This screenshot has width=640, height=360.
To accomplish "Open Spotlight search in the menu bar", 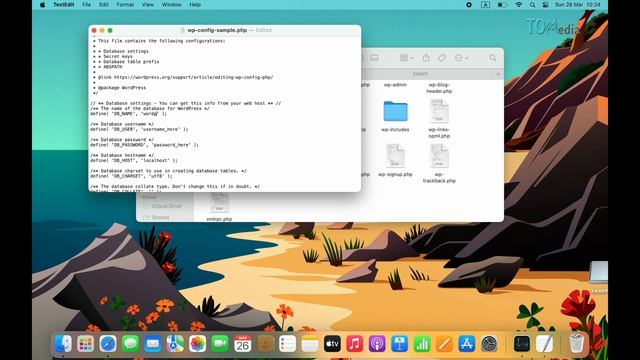I will coord(532,4).
